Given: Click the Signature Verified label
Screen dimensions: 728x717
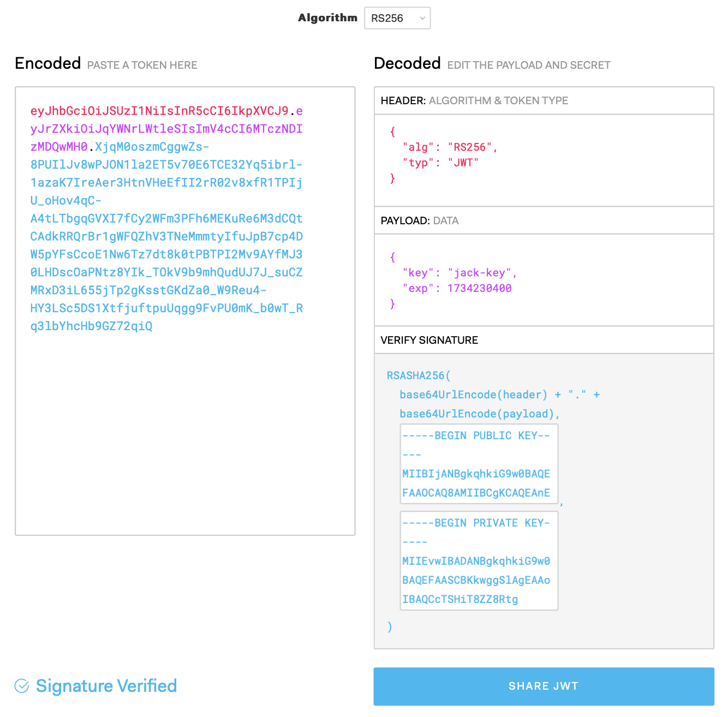Looking at the screenshot, I should click(106, 686).
